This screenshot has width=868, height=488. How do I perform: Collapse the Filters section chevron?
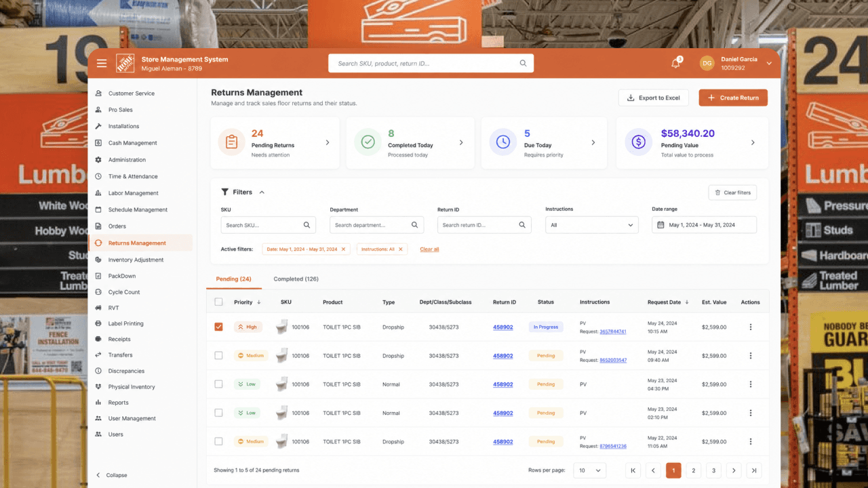point(262,192)
